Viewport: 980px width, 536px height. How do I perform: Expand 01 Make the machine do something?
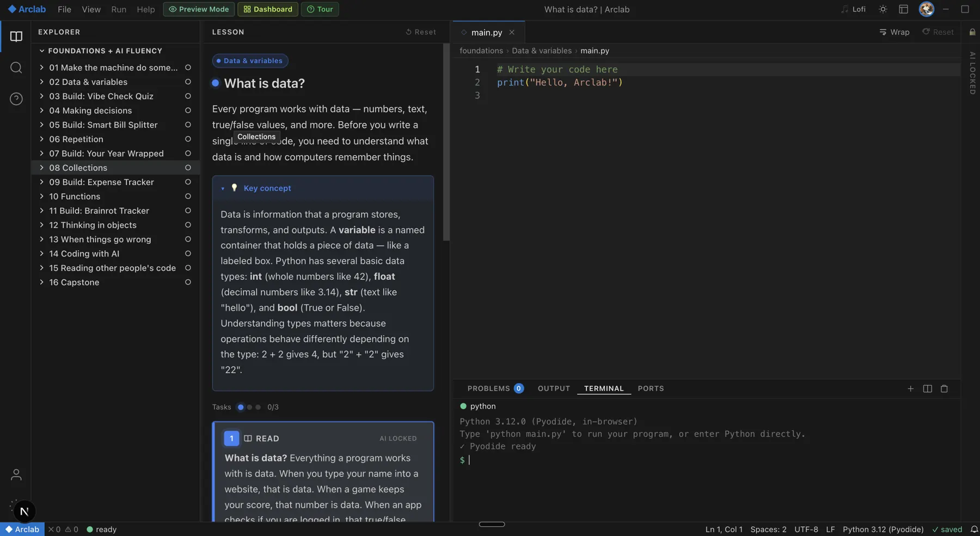point(41,67)
